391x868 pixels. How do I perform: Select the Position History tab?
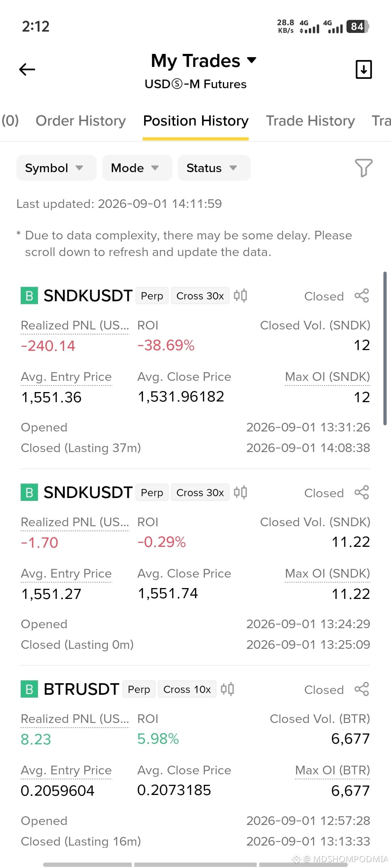pyautogui.click(x=196, y=121)
